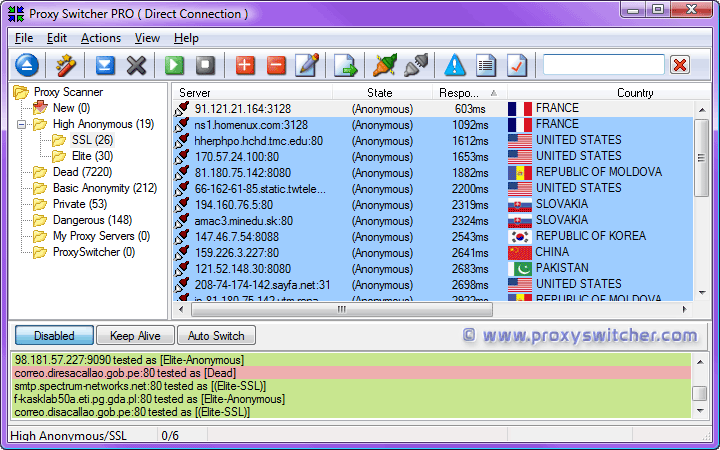720x450 pixels.
Task: Click the green Start test play icon
Action: point(174,66)
